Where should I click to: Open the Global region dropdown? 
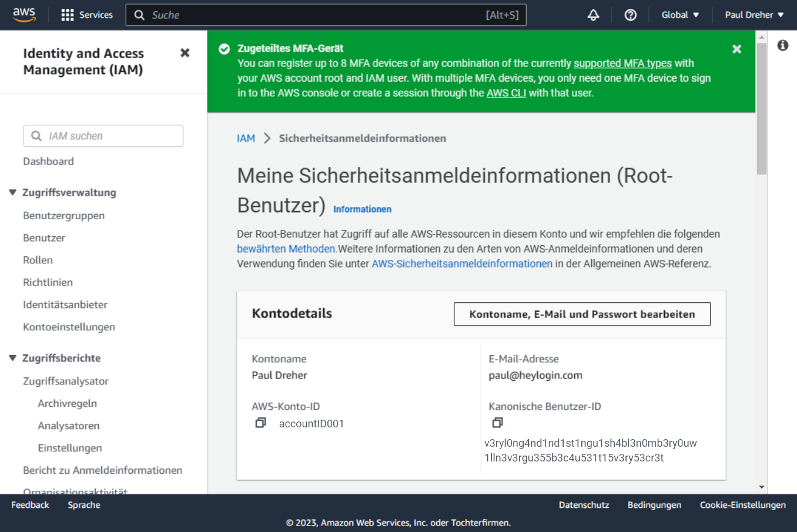pyautogui.click(x=680, y=15)
